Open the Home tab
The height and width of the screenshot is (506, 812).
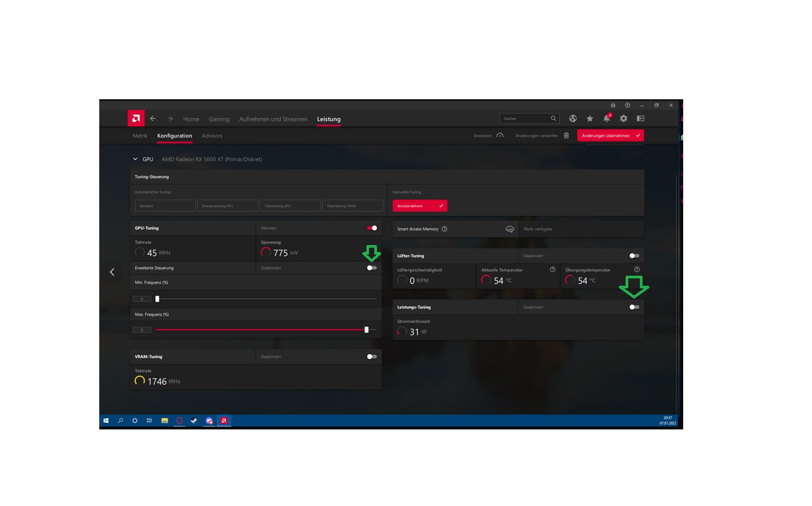tap(191, 119)
